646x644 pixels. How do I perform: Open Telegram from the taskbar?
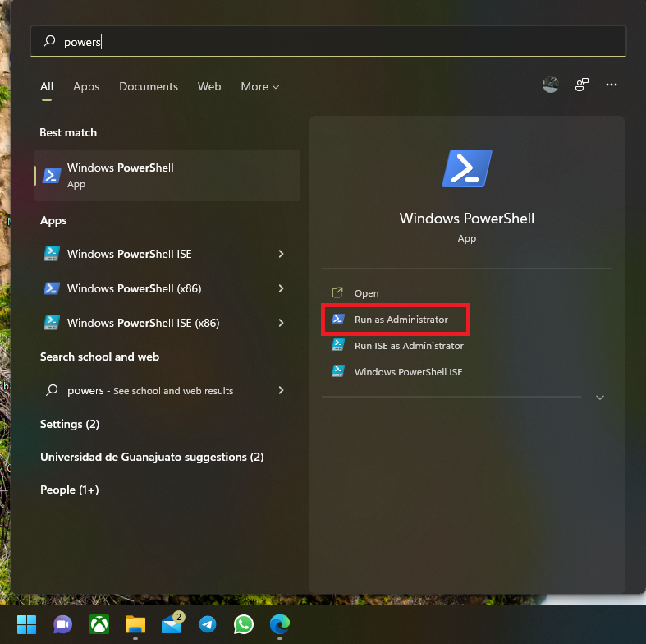(208, 624)
